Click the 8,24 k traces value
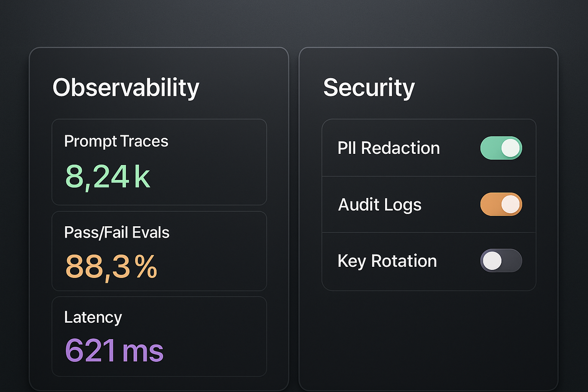The width and height of the screenshot is (588, 392). tap(108, 176)
